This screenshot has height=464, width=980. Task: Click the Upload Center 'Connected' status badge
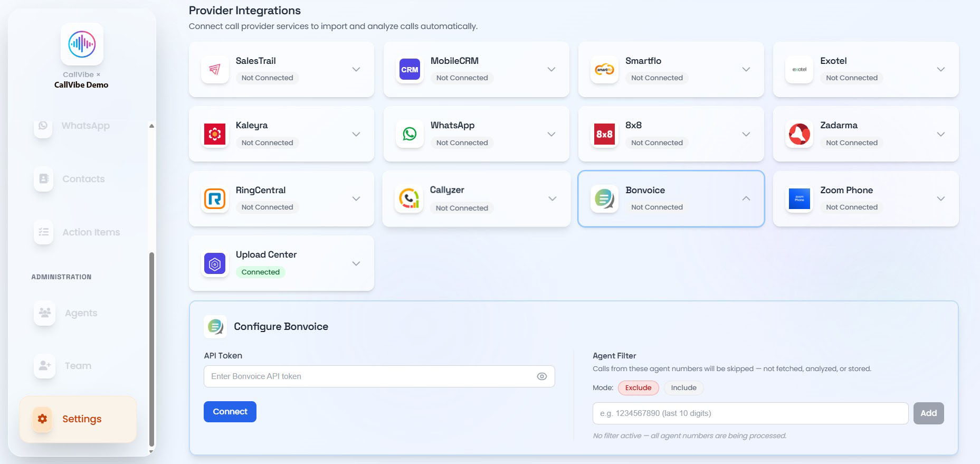point(261,272)
